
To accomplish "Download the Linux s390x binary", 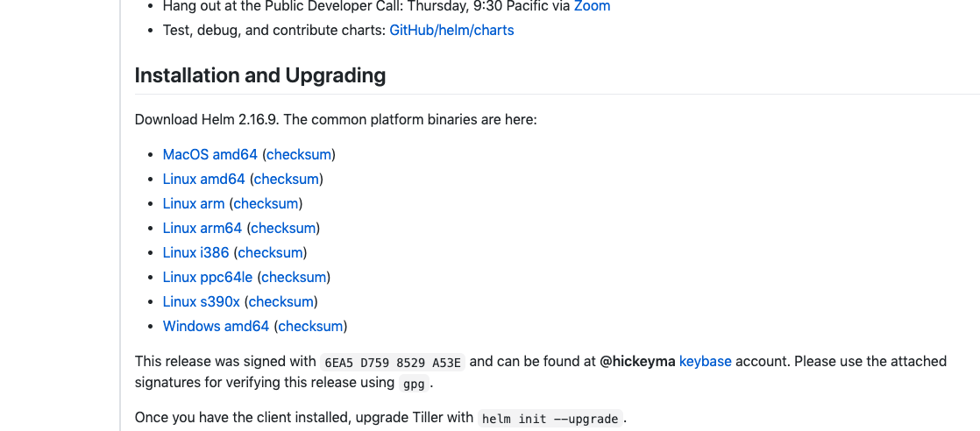I will 202,301.
